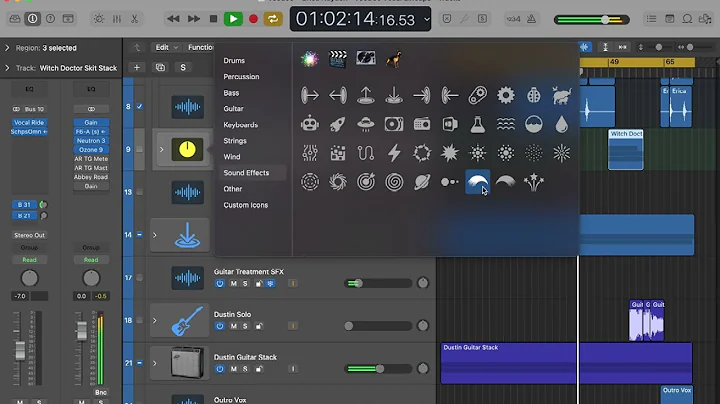The width and height of the screenshot is (720, 404).
Task: Pick the handheld radio icon
Action: click(422, 124)
